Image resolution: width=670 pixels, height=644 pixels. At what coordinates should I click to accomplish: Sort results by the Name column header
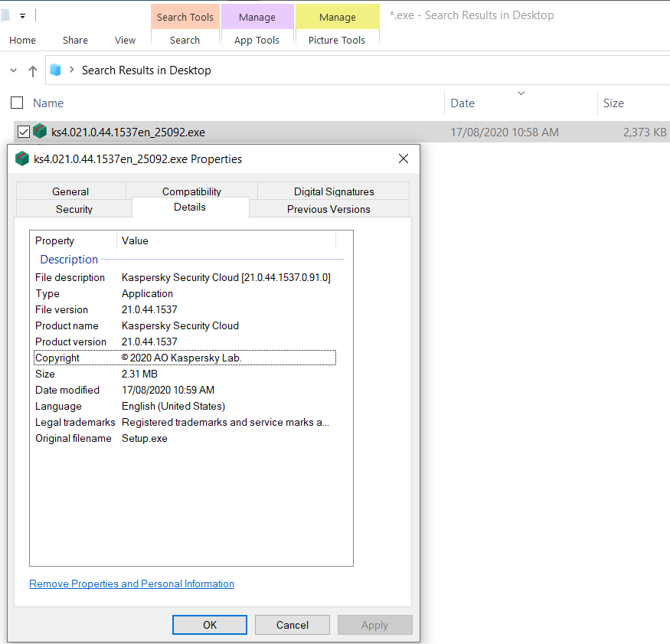click(x=48, y=103)
